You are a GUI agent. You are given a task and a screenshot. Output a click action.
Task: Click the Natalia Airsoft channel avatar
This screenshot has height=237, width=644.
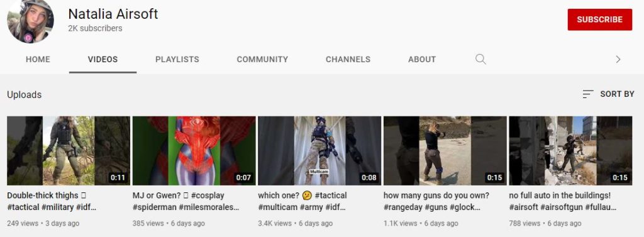click(30, 21)
